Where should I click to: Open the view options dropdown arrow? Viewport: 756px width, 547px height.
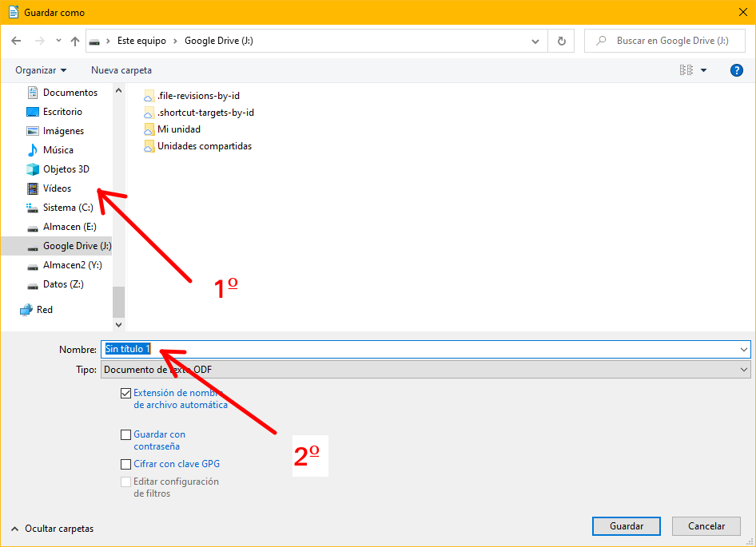(704, 70)
